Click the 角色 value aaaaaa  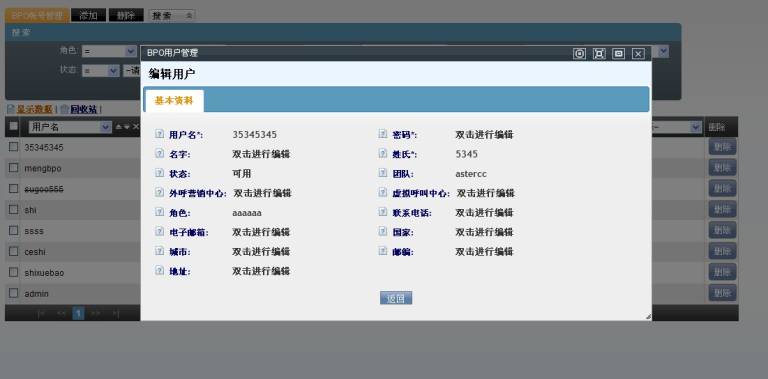(247, 213)
